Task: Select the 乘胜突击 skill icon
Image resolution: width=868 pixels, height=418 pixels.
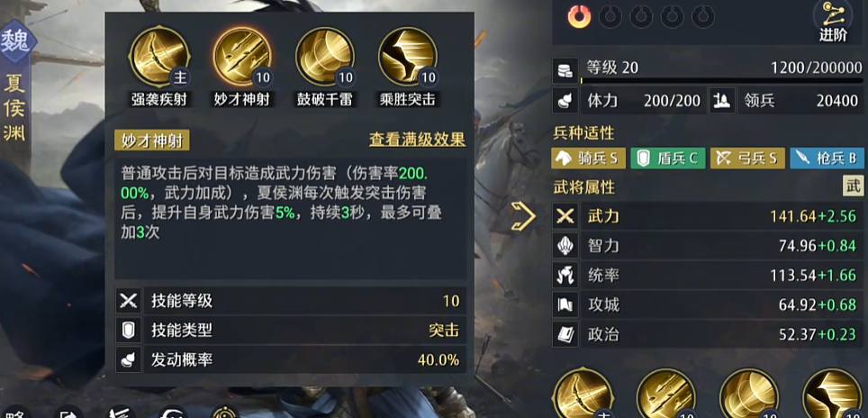Action: pos(408,57)
